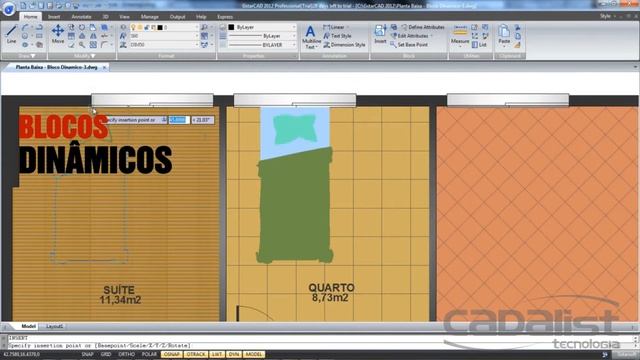640x360 pixels.
Task: Disable OTRACK in status bar
Action: (x=196, y=354)
